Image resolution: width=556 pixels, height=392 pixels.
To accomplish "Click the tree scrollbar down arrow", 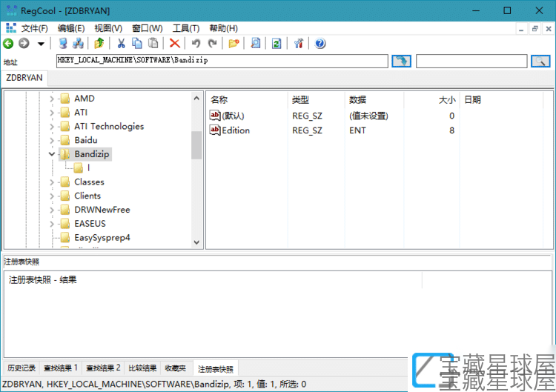I will pos(196,242).
